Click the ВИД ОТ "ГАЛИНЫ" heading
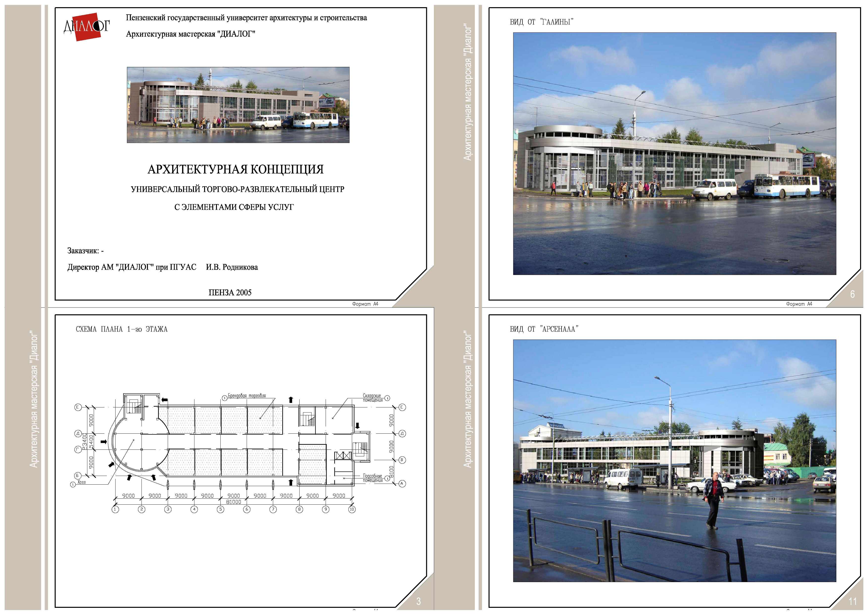This screenshot has width=868, height=614. (541, 22)
